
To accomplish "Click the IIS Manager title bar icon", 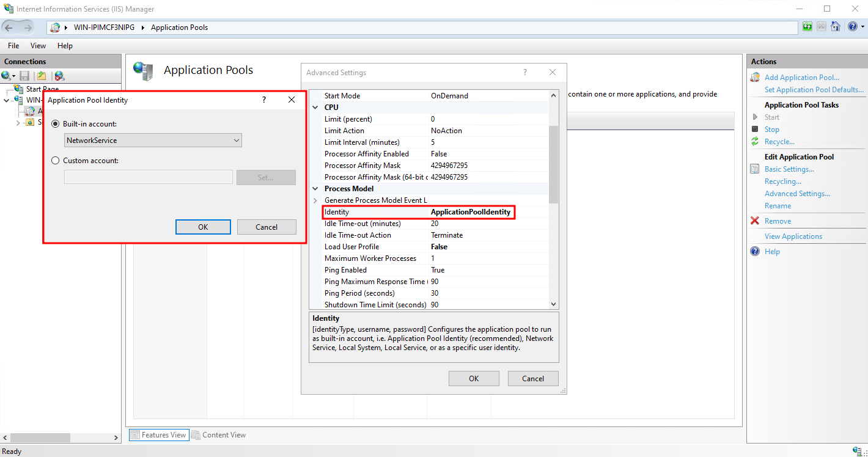I will (9, 9).
